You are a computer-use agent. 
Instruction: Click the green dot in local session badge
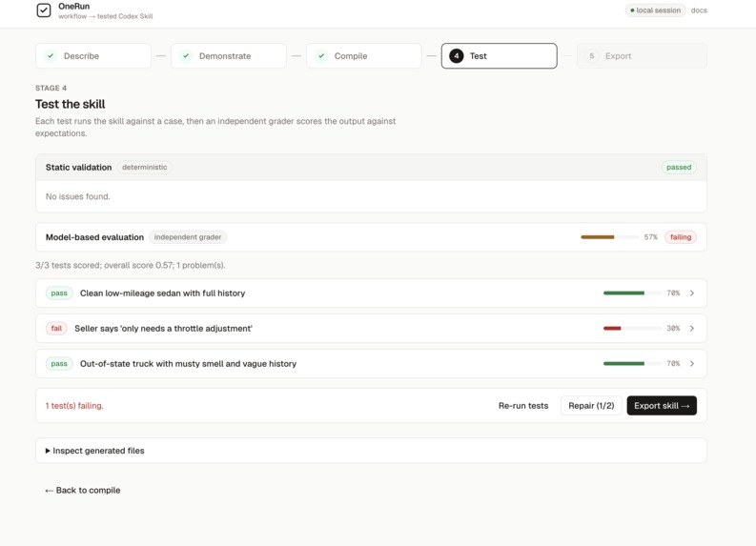click(x=632, y=10)
